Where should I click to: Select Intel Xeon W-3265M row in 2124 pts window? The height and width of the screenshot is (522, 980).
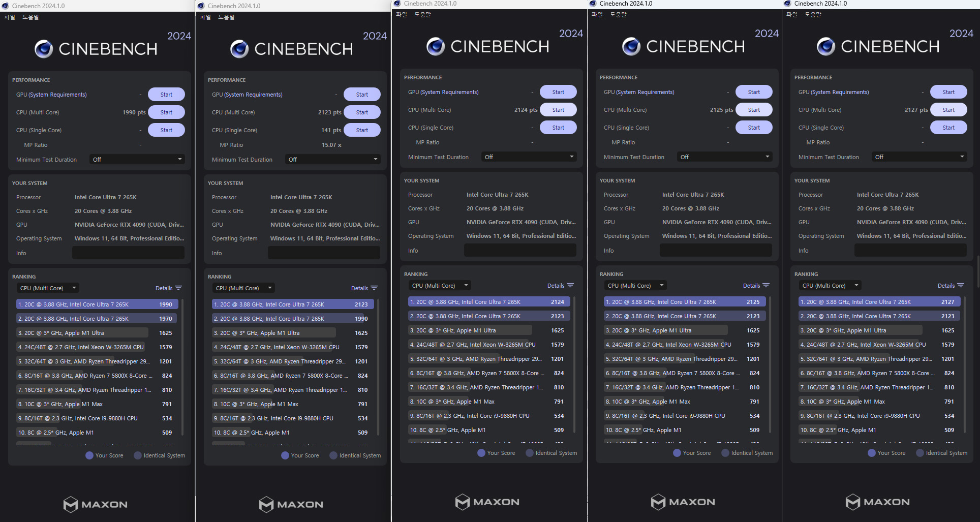pos(488,345)
